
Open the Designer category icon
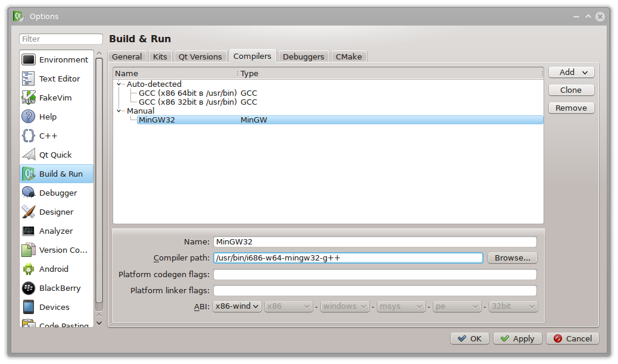click(x=29, y=212)
